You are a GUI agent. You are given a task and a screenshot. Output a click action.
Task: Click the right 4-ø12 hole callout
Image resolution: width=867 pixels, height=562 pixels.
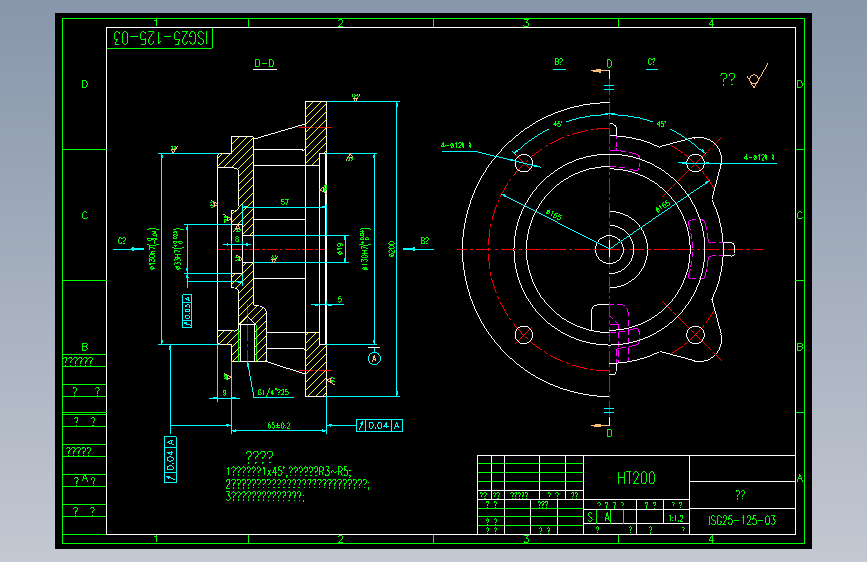point(759,158)
